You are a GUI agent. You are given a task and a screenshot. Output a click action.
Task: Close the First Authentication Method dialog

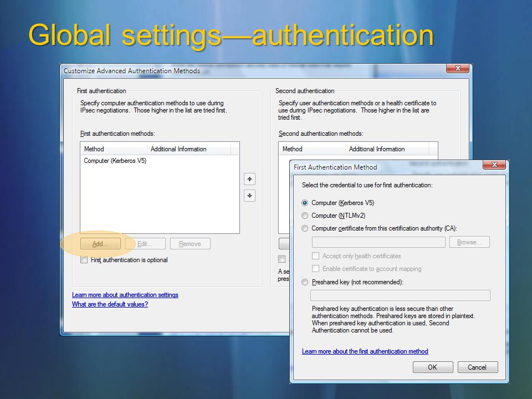tap(494, 165)
